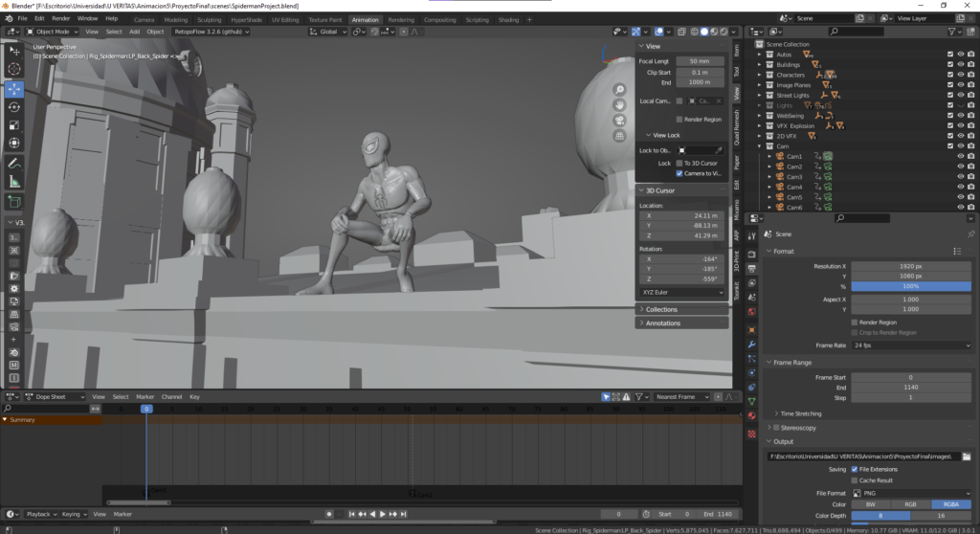Screen dimensions: 980x534
Task: Open the outliner filter funnel icon
Action: tap(952, 32)
